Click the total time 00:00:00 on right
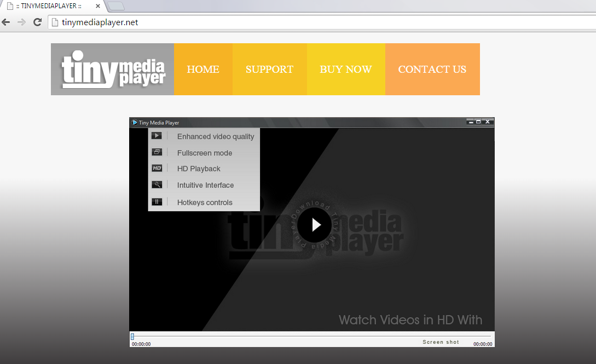 pyautogui.click(x=483, y=344)
